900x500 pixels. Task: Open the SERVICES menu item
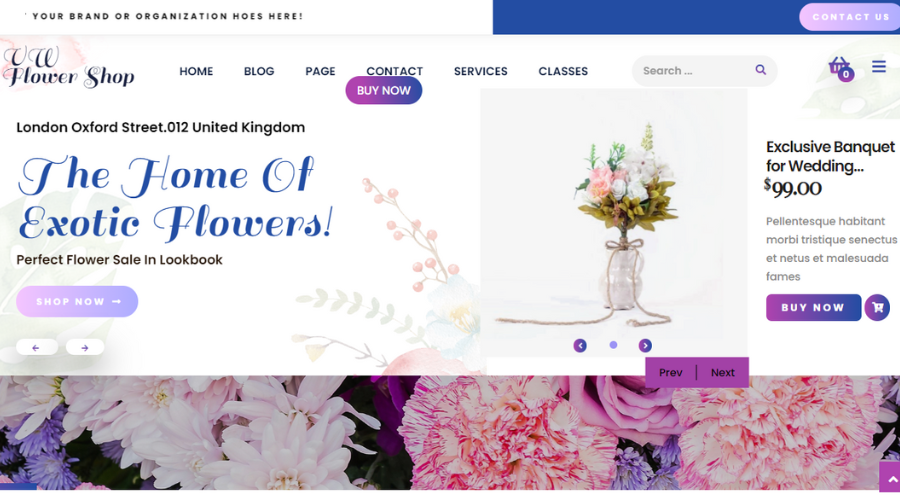point(480,71)
